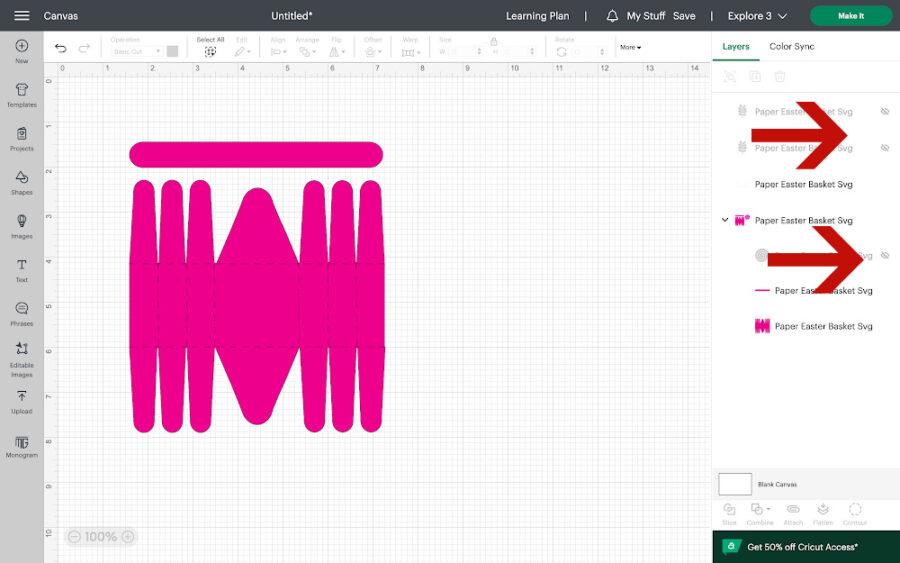Open the hamburger main menu
Viewport: 900px width, 563px height.
click(x=21, y=16)
